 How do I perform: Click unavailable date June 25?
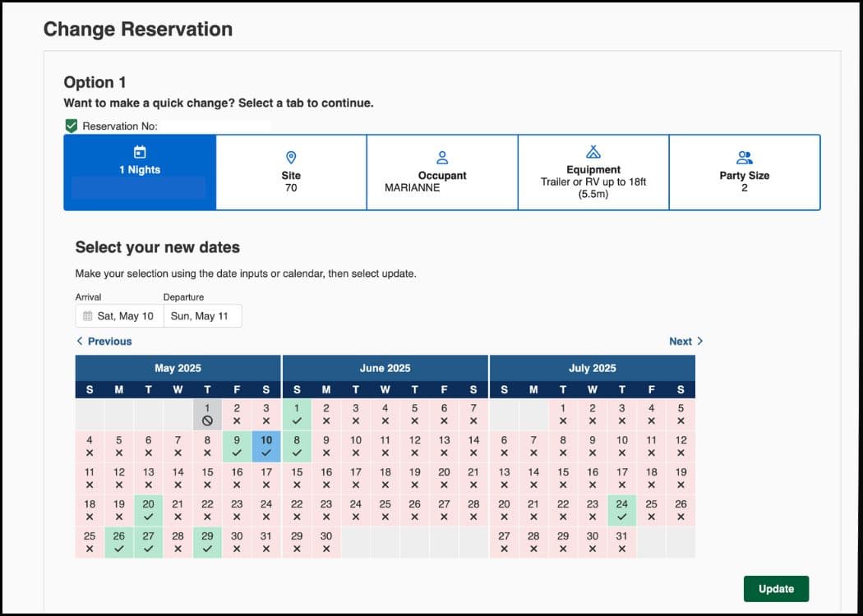(385, 510)
